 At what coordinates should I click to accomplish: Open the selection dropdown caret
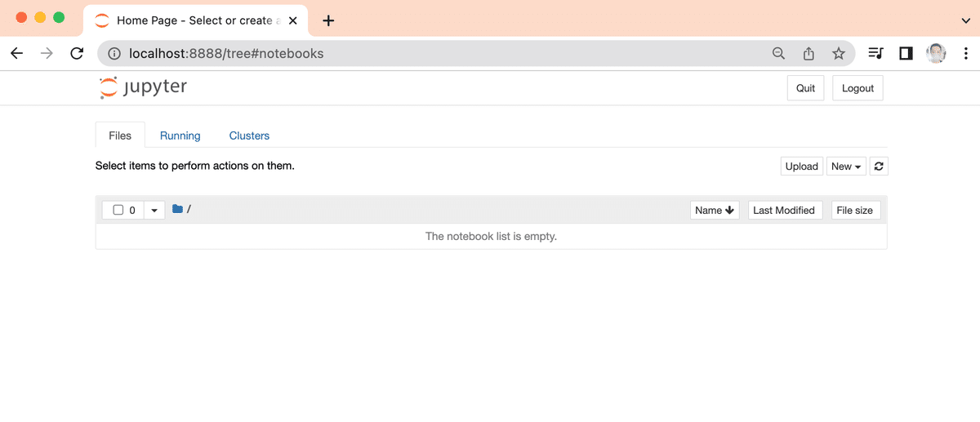(154, 211)
